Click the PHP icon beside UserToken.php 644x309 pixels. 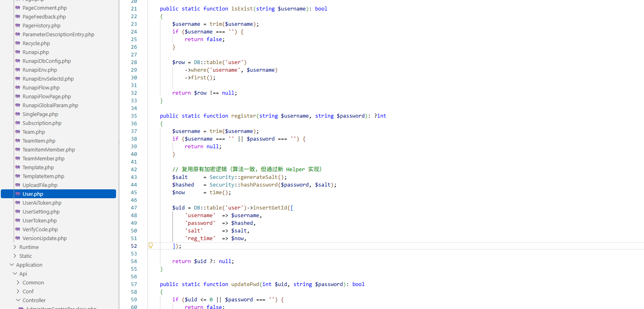tap(18, 220)
